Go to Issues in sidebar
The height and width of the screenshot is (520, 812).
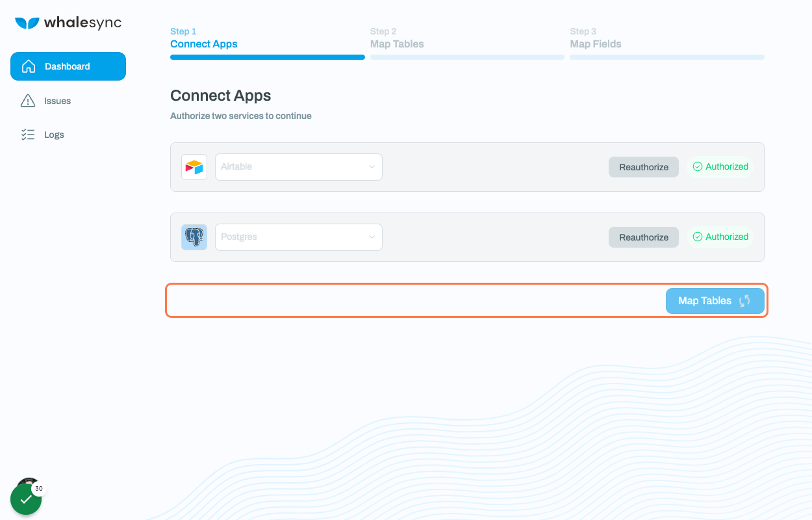click(x=57, y=101)
